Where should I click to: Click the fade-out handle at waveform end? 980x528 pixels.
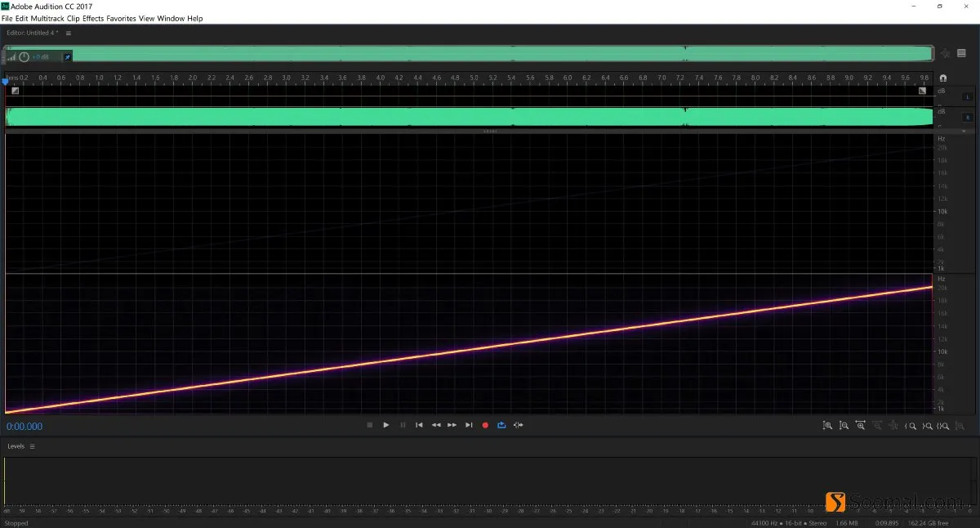point(922,91)
